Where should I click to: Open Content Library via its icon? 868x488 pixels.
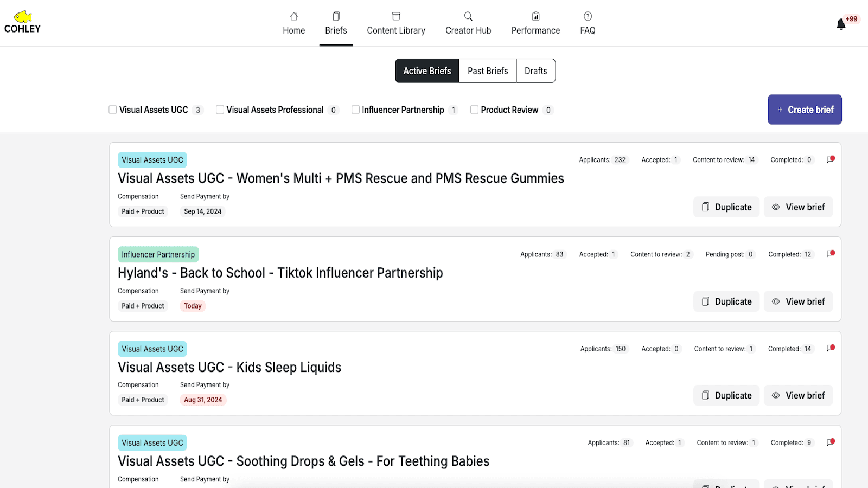pos(396,16)
